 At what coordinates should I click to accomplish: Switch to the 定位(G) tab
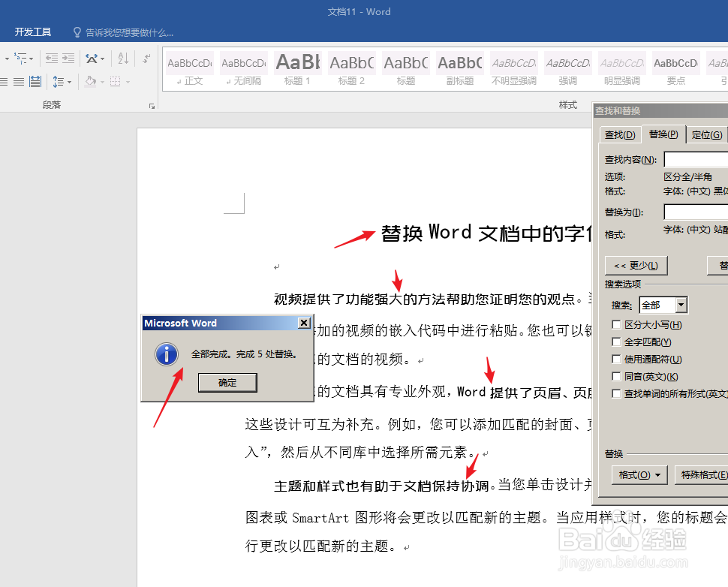coord(708,134)
